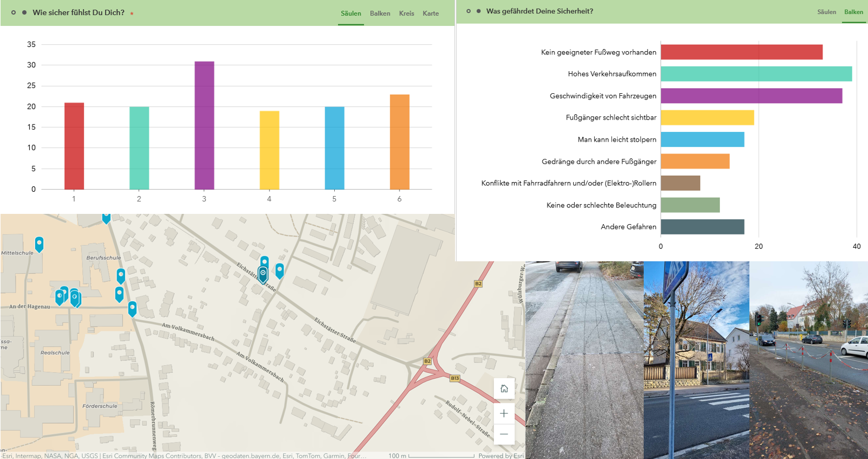Select pin between Berufsschule pin and Am Volkammersbach pin
The image size is (868, 459).
click(119, 294)
